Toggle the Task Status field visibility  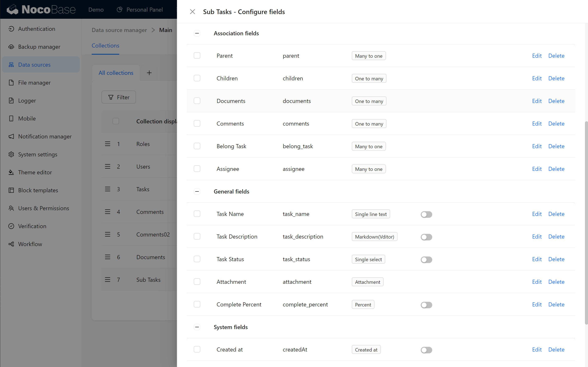426,259
